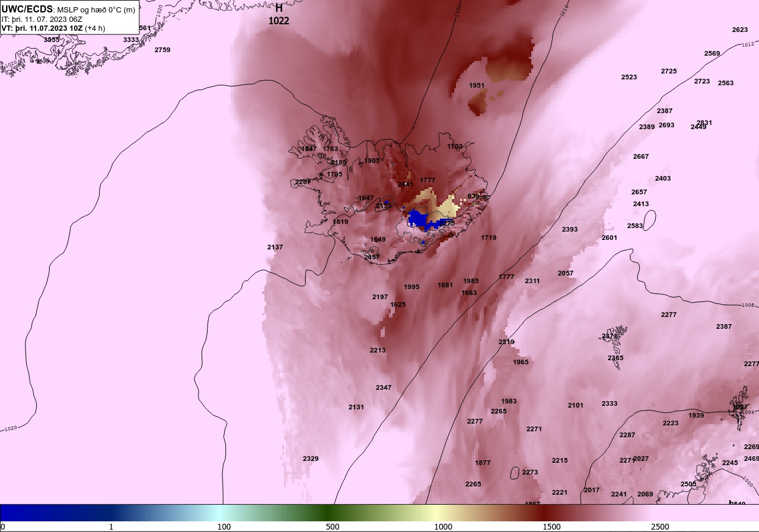Click the VT valid time 10Z line
The width and height of the screenshot is (759, 532).
pos(53,28)
